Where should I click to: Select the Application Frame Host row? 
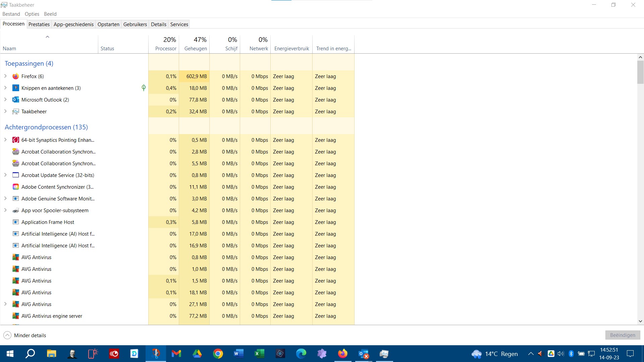pyautogui.click(x=177, y=222)
